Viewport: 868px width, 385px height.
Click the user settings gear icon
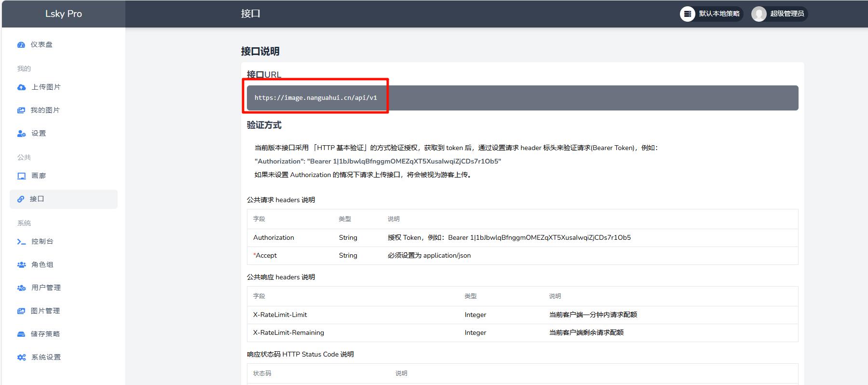(22, 134)
